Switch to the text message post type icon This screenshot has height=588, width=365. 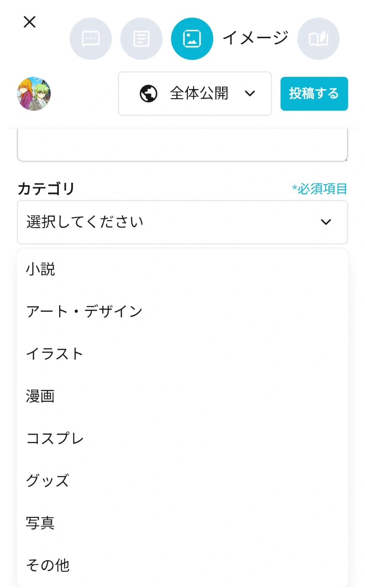tap(91, 39)
